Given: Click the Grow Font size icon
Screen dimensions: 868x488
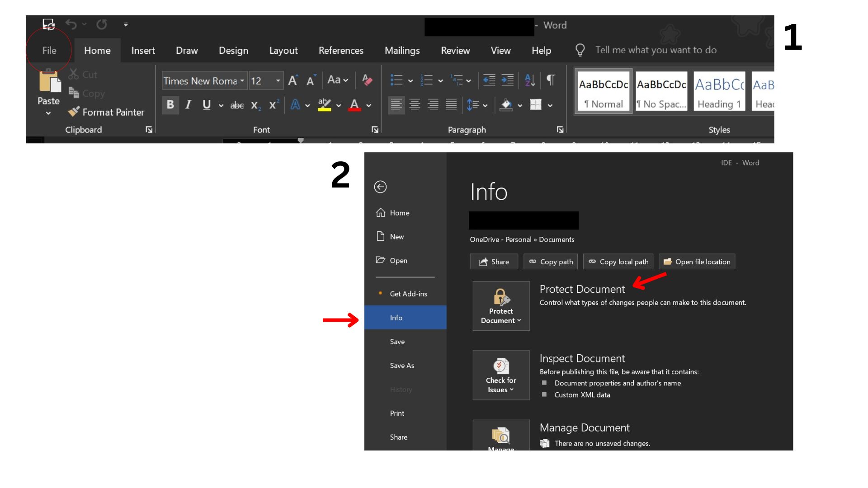Looking at the screenshot, I should coord(293,80).
